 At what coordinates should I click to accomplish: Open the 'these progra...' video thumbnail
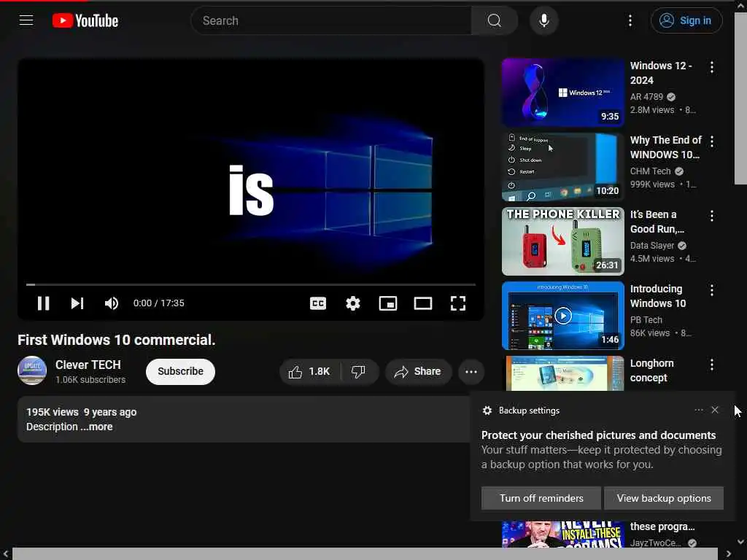tap(562, 534)
